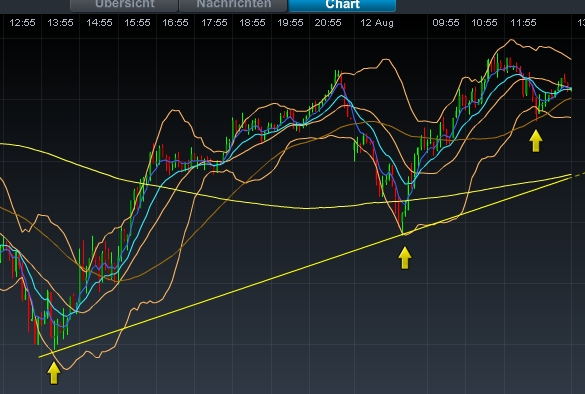Screen dimensions: 585x394
Task: Switch to the Übersicht tab
Action: click(124, 5)
